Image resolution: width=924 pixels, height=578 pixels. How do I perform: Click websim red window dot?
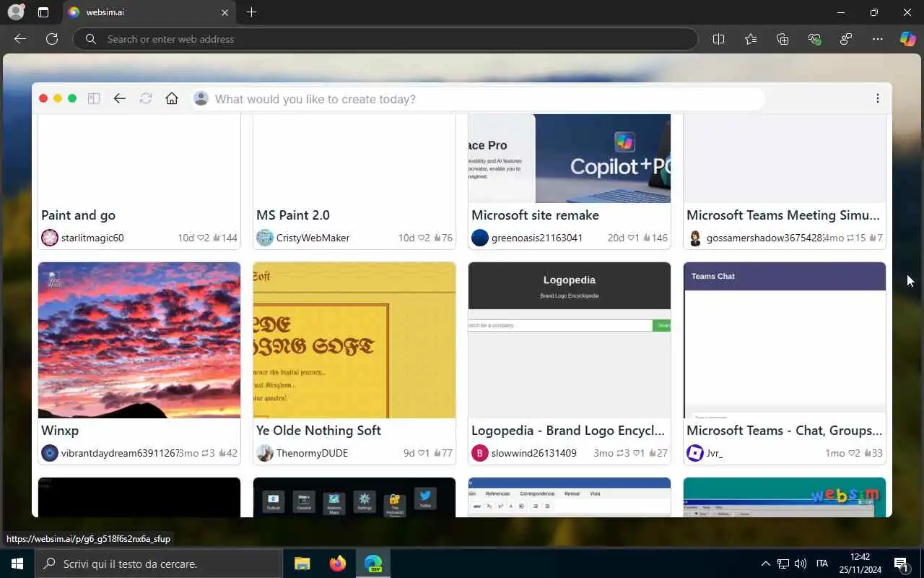[x=43, y=98]
